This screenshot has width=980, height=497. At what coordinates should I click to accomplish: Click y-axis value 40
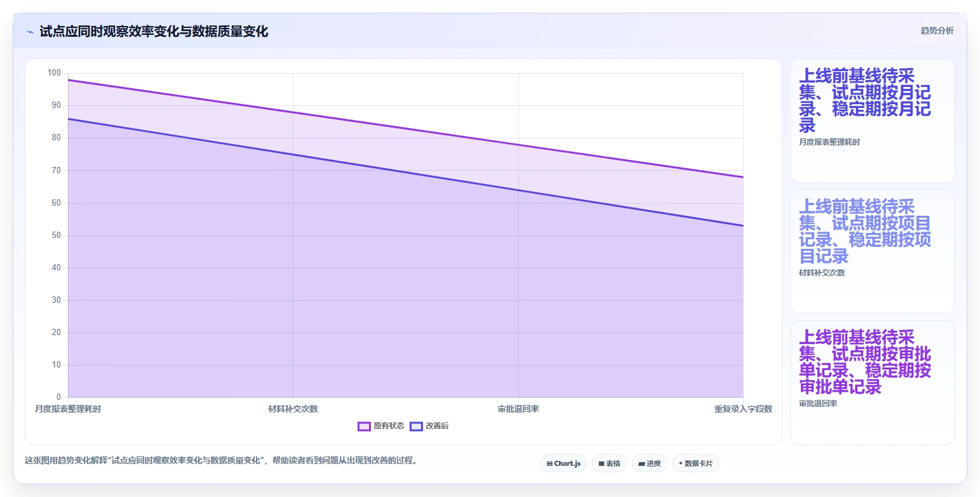pos(56,268)
